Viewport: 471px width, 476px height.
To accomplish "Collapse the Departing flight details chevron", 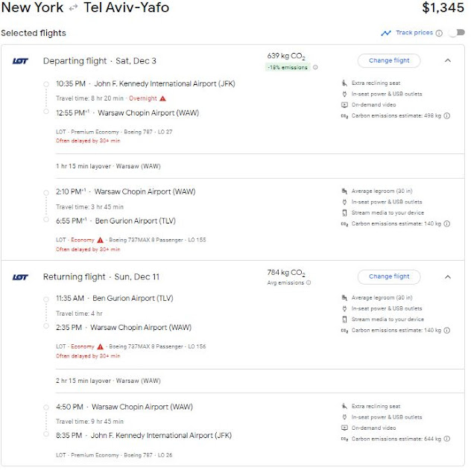I will coord(447,60).
